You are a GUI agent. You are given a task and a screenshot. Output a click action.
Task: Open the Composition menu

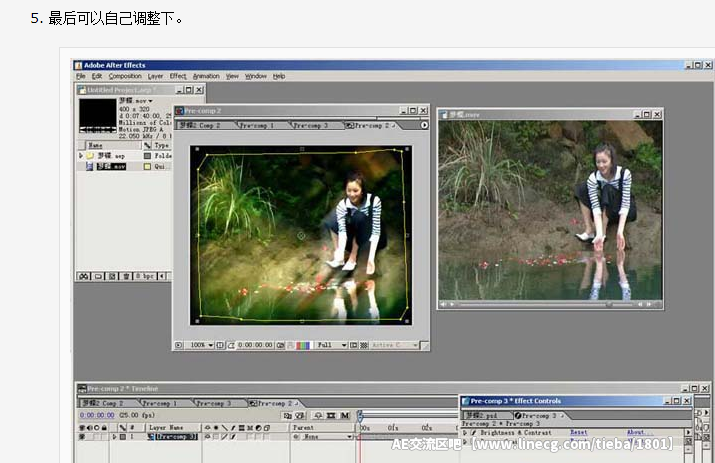124,76
